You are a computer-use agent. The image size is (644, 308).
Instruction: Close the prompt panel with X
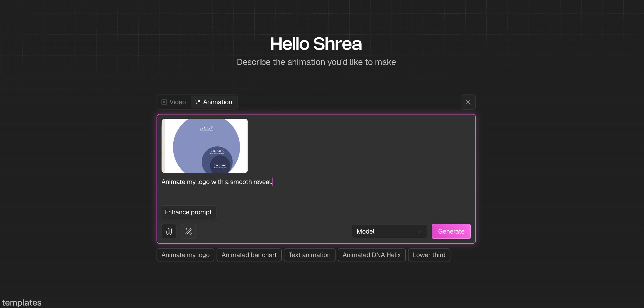[x=468, y=102]
